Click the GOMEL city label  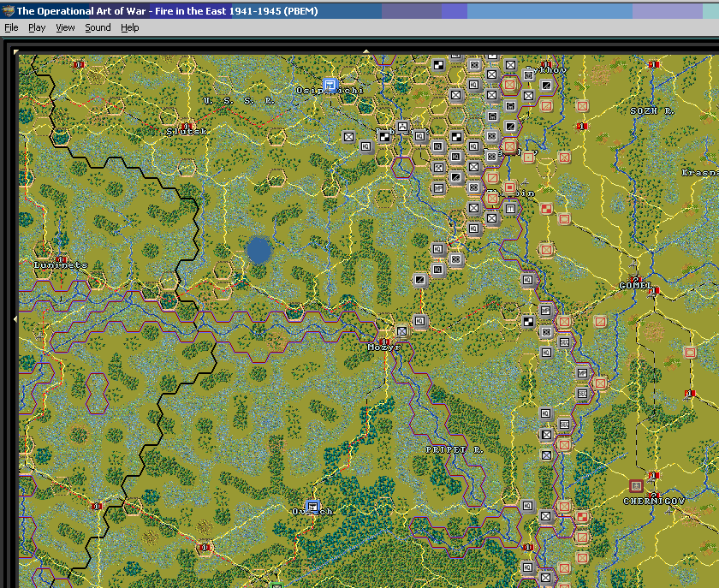point(635,286)
